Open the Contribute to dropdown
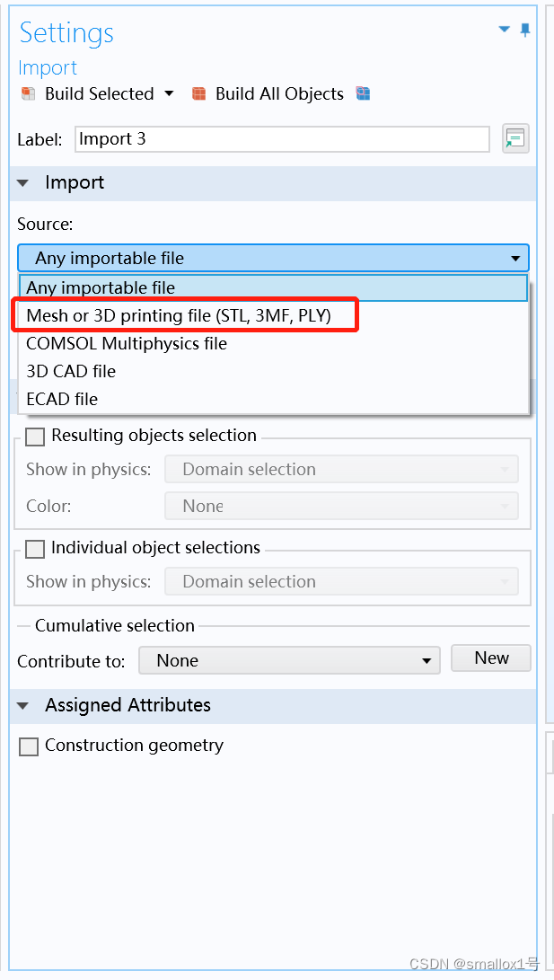Viewport: 554px width, 980px height. click(x=428, y=659)
